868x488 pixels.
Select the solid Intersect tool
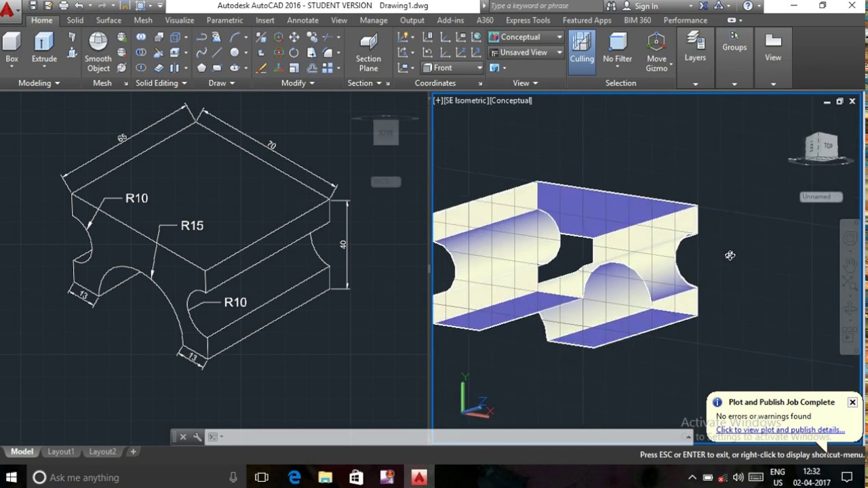[141, 68]
